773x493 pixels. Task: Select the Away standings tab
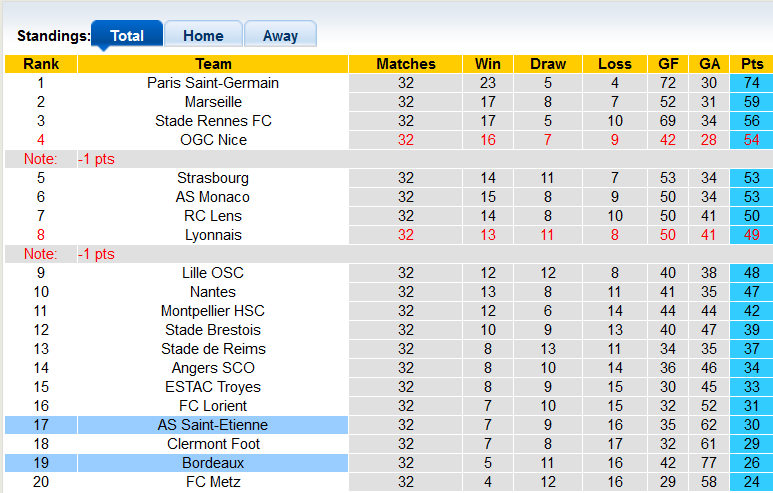(x=280, y=35)
